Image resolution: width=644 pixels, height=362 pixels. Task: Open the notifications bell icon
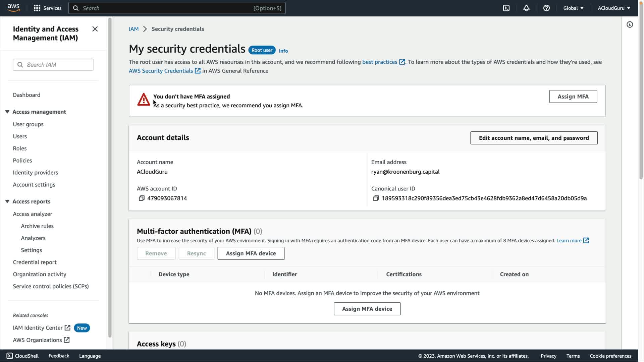pyautogui.click(x=526, y=8)
